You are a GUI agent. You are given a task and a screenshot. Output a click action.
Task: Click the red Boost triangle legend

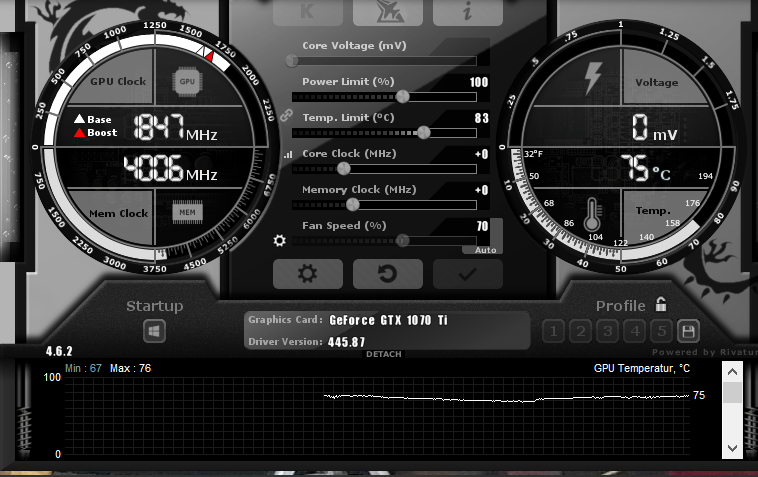(79, 132)
